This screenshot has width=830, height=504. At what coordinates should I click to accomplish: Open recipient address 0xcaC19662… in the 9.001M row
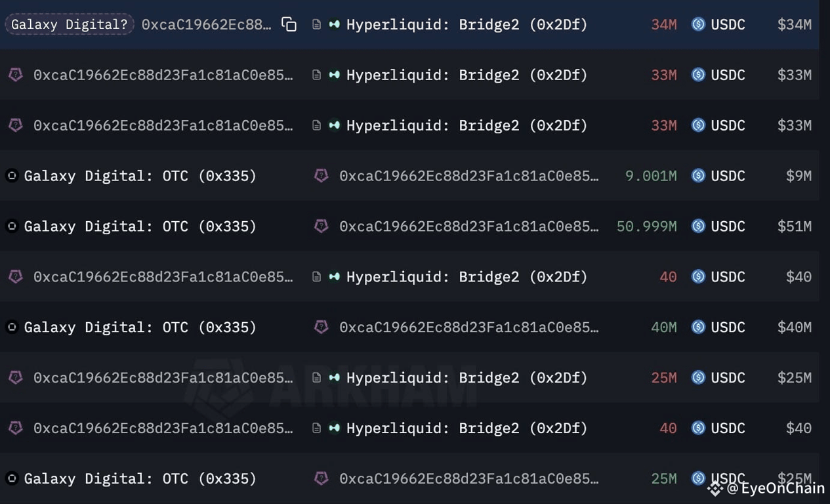[x=468, y=176]
